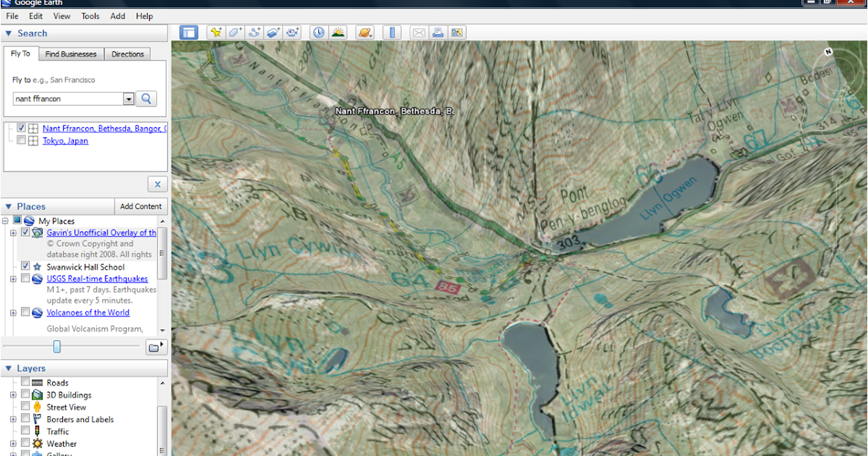The width and height of the screenshot is (868, 456).
Task: Toggle sunlight across the landscape
Action: click(338, 32)
